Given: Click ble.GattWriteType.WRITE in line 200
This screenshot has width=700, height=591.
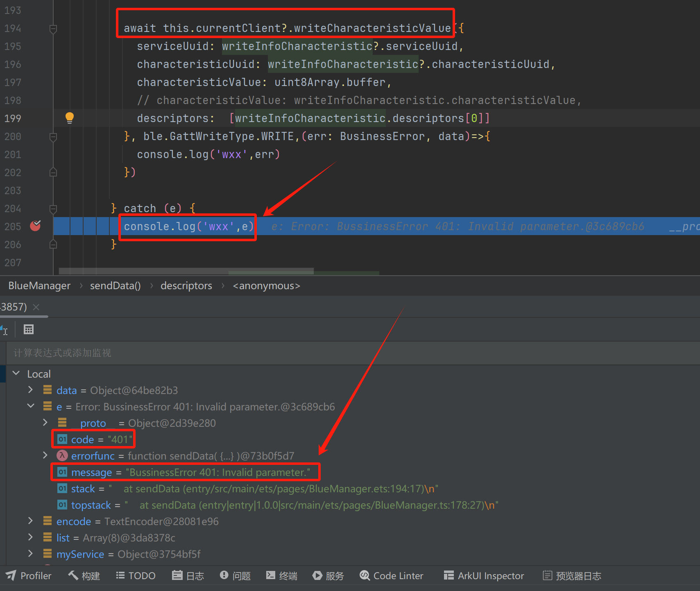Looking at the screenshot, I should coord(219,136).
